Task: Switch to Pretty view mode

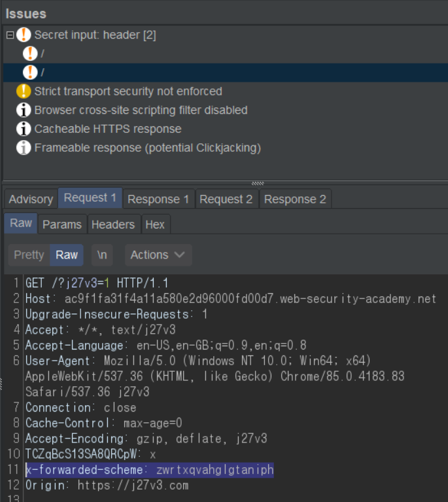Action: 29,255
